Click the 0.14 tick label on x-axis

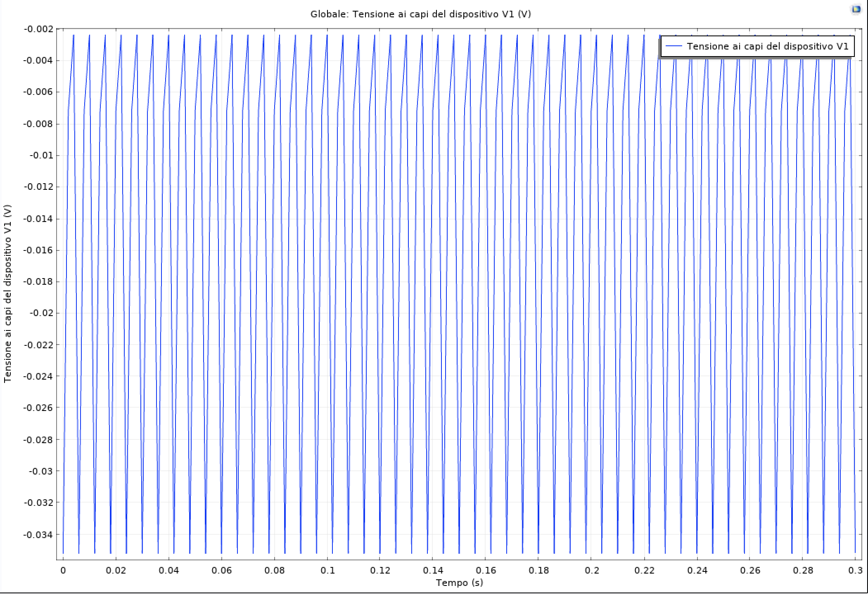pyautogui.click(x=433, y=571)
